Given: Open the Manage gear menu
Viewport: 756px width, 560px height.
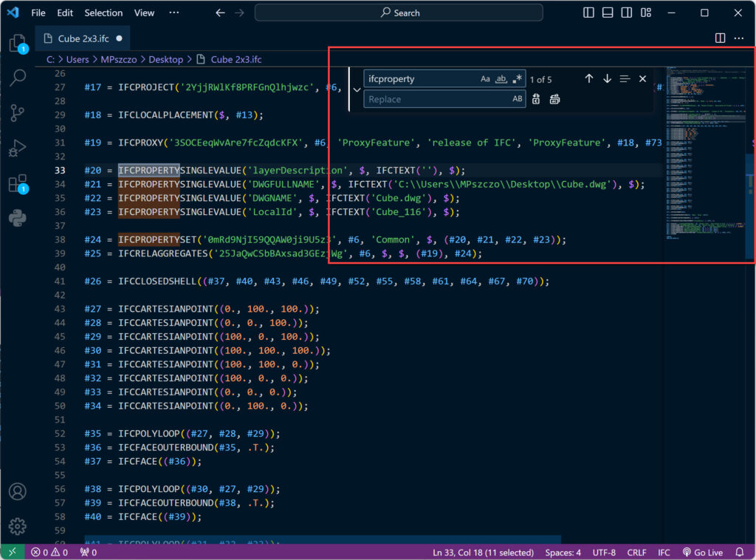Looking at the screenshot, I should 18,526.
